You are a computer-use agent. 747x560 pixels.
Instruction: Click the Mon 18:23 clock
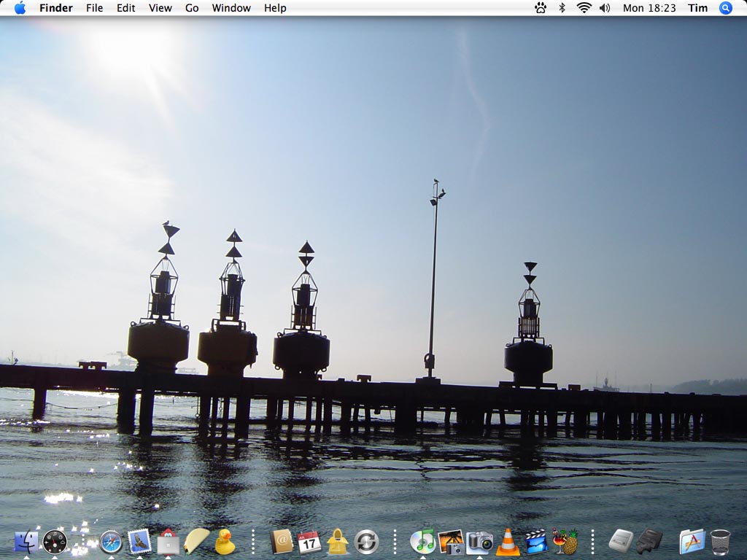[649, 8]
